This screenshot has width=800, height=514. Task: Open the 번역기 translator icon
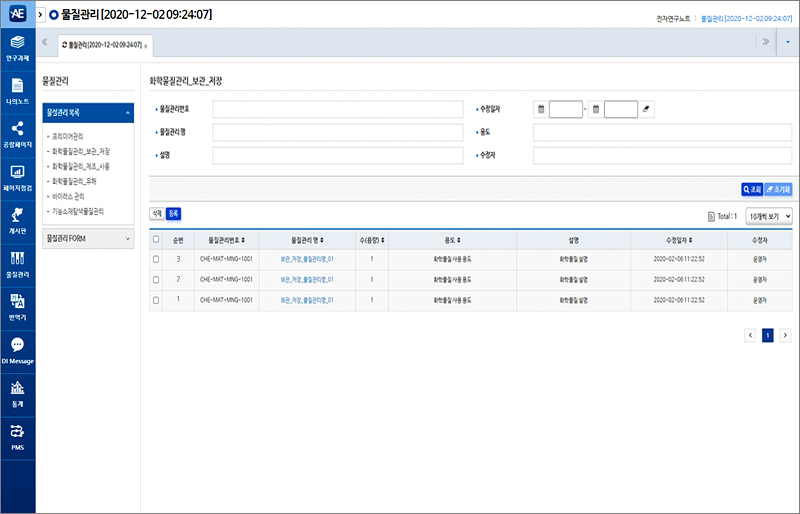point(17,305)
